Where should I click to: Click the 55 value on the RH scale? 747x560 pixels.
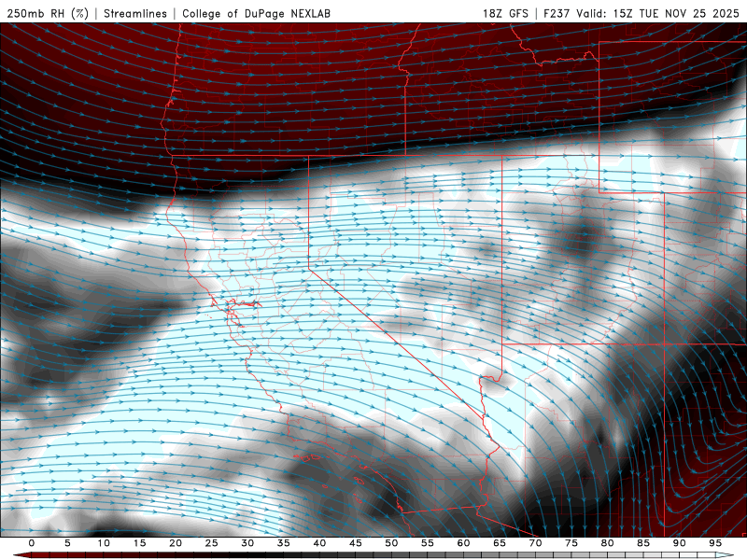pos(428,543)
